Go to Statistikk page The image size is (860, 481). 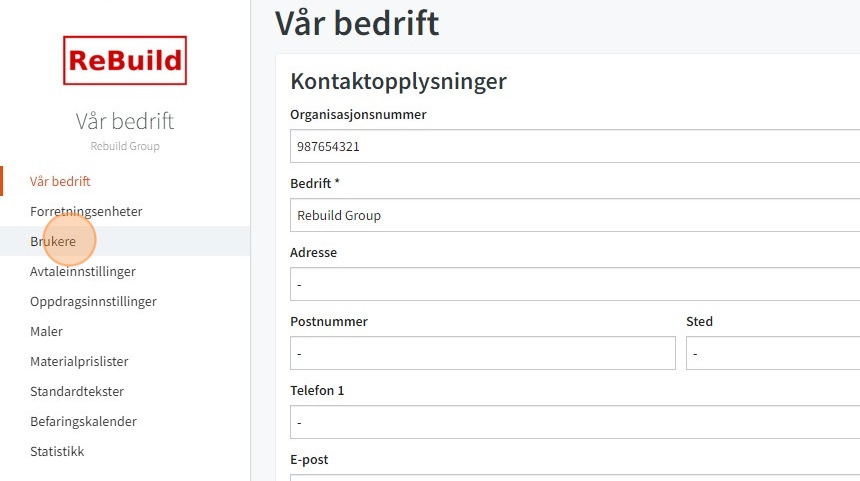coord(57,451)
